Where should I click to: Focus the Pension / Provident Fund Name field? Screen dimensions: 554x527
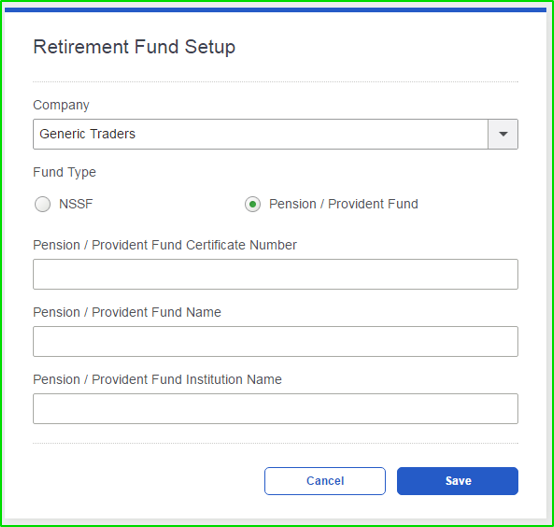(x=276, y=342)
